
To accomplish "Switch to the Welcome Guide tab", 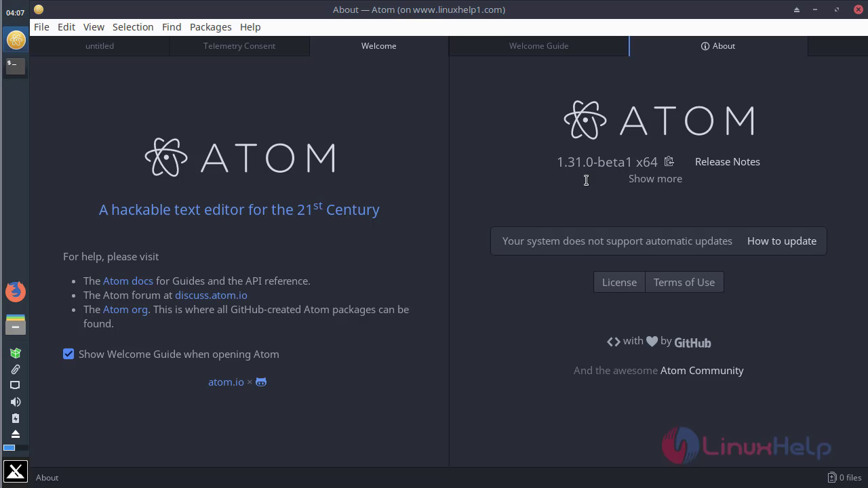I will tap(539, 45).
